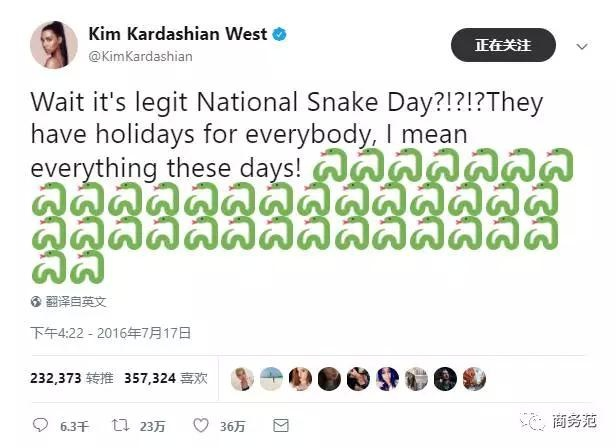Image resolution: width=616 pixels, height=448 pixels.
Task: Click the blue verified badge
Action: pos(280,34)
